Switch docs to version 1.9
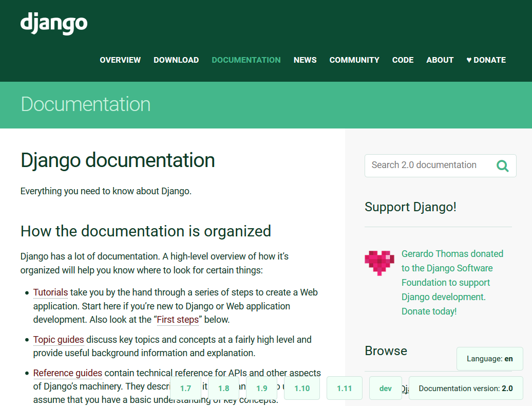532x406 pixels. pyautogui.click(x=261, y=389)
